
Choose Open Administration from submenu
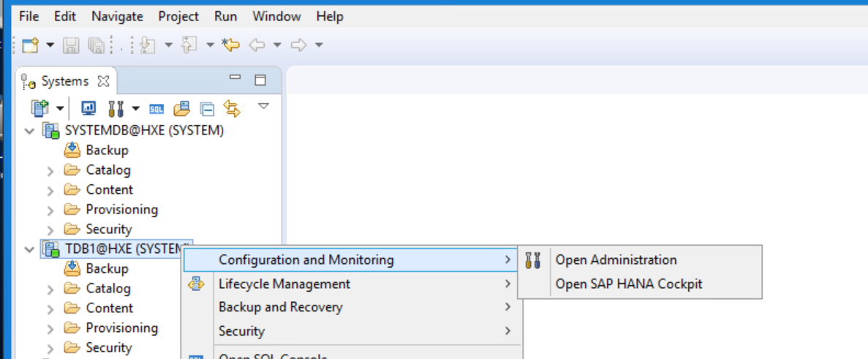point(640,260)
